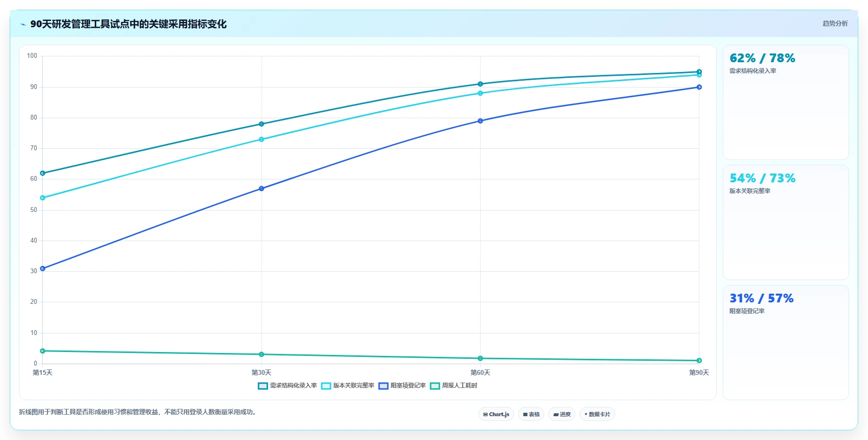Click the 进度 tag pill
Image resolution: width=868 pixels, height=440 pixels.
coord(562,414)
